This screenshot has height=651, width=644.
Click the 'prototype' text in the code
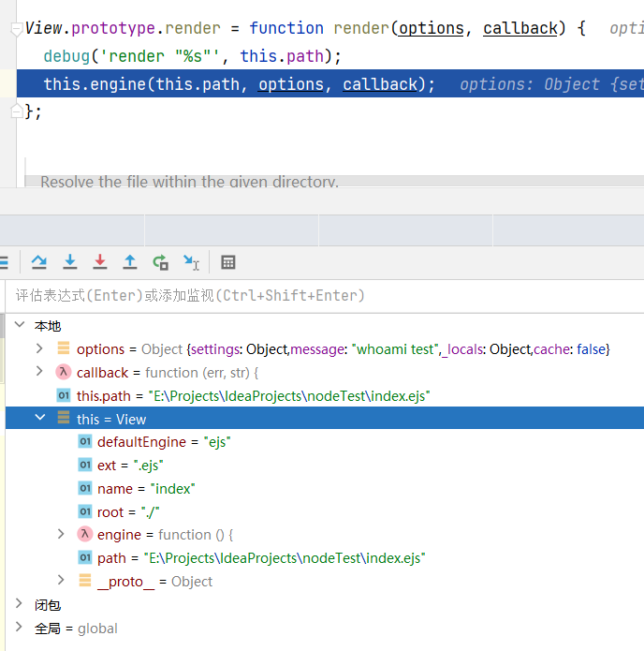click(x=113, y=28)
